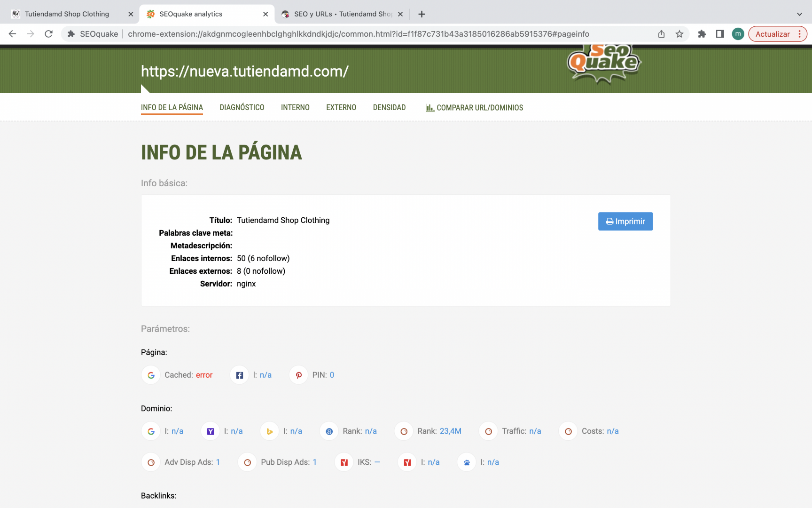Click the Rank 23,4M value link
Viewport: 812px width, 508px height.
tap(451, 431)
